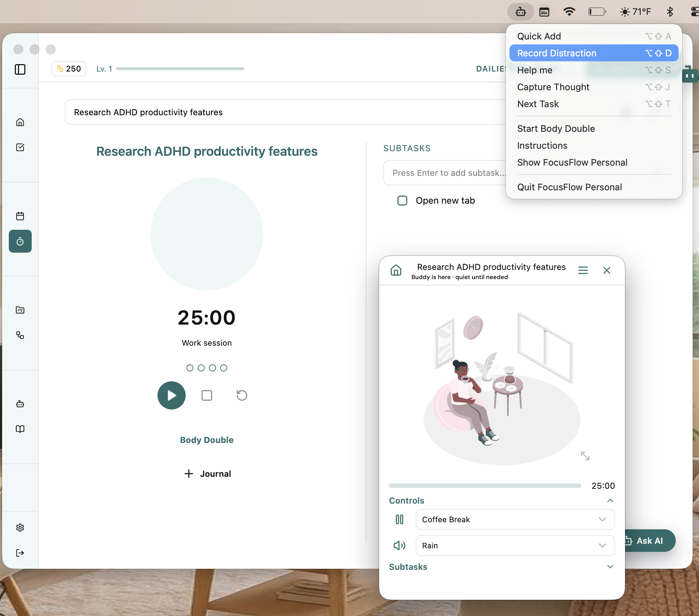699x616 pixels.
Task: Open hamburger menu in Body Double panel
Action: 583,270
